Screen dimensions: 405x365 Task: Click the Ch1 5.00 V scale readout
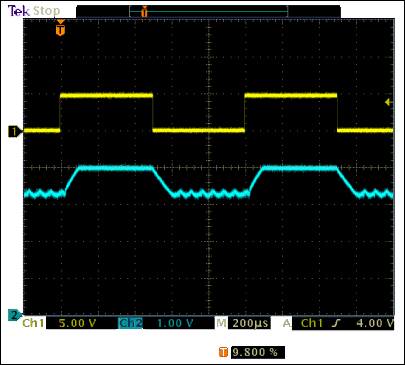coord(77,323)
